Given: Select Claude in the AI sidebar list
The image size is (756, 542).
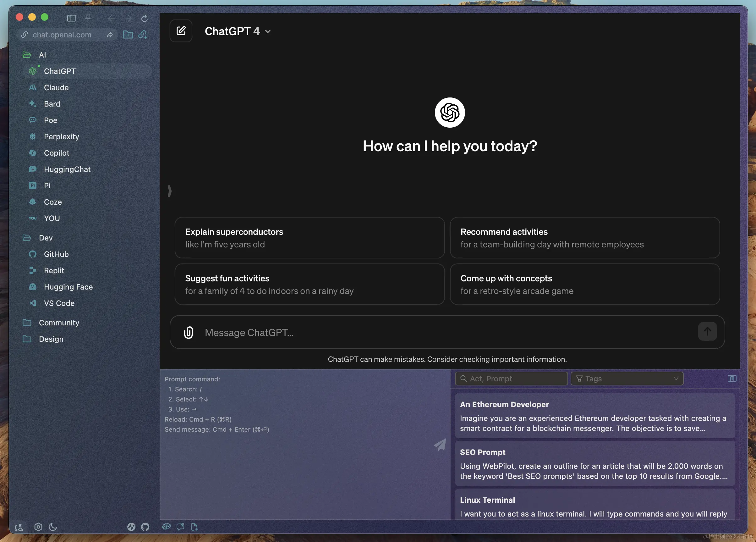Looking at the screenshot, I should (56, 87).
